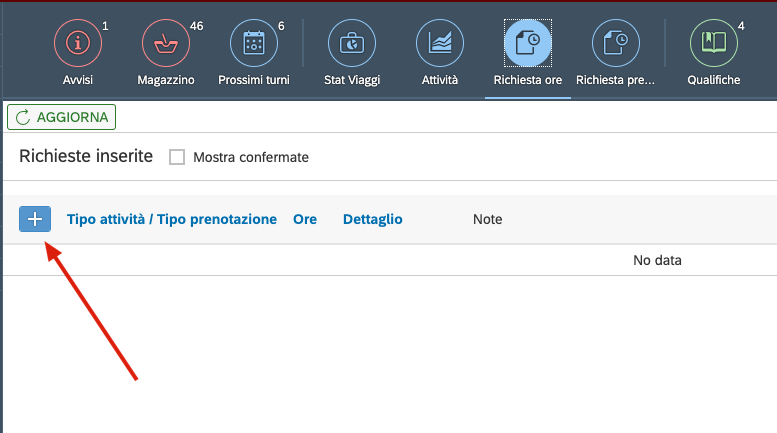Click the blue plus add-request button
The height and width of the screenshot is (433, 777).
tap(35, 219)
